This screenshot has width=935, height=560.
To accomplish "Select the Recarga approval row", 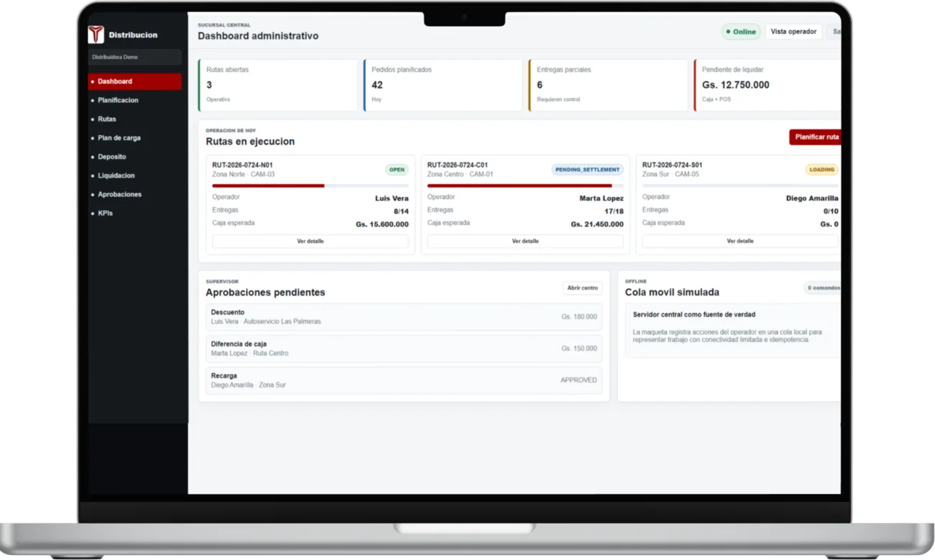I will tap(403, 380).
